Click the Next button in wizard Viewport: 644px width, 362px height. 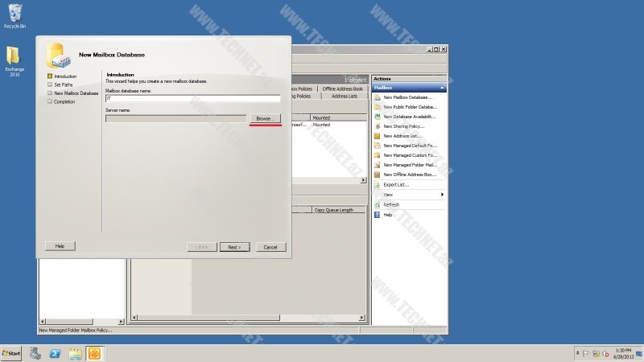coord(234,247)
